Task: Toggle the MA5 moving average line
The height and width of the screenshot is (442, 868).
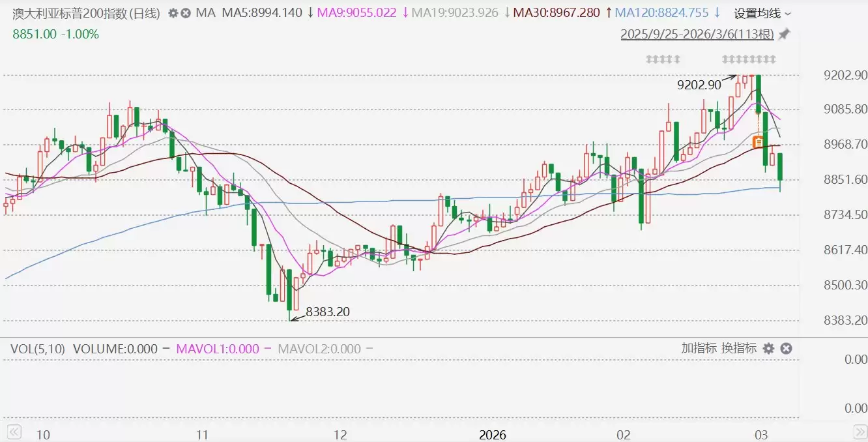Action: tap(262, 13)
